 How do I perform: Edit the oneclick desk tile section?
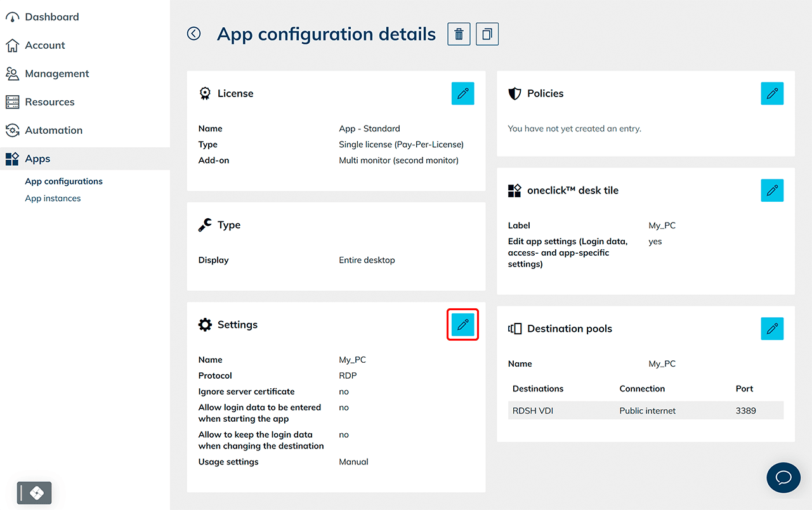[772, 190]
